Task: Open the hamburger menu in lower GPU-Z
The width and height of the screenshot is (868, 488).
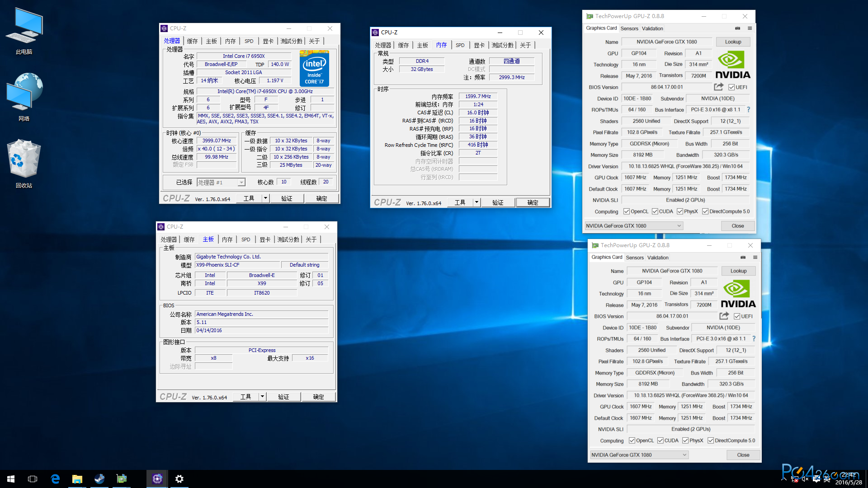Action: click(x=755, y=257)
